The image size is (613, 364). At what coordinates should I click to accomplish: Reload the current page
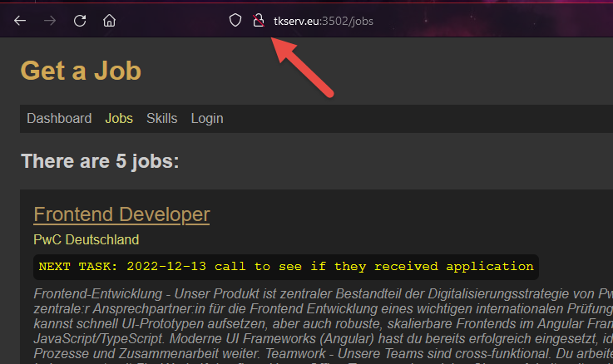pyautogui.click(x=80, y=20)
